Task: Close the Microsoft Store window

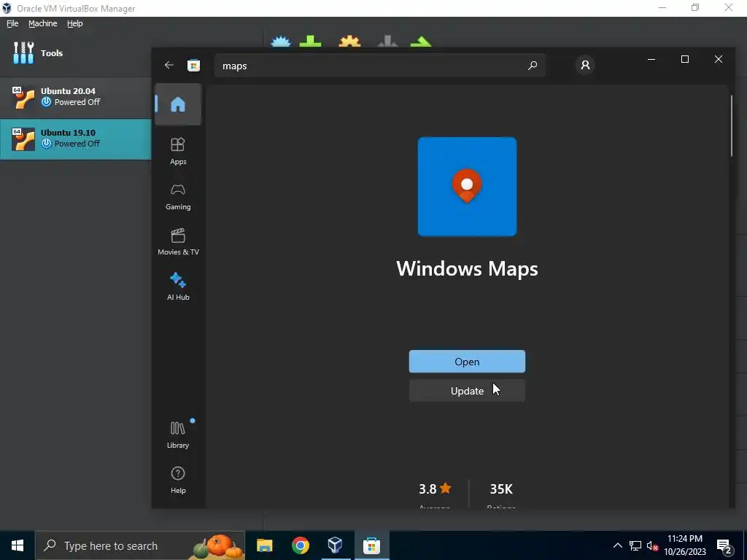Action: tap(718, 59)
